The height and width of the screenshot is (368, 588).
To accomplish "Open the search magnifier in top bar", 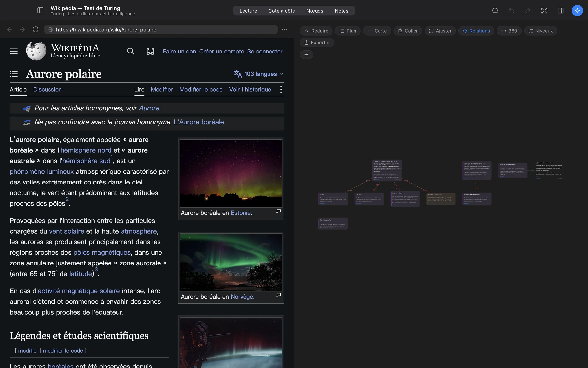I will (495, 11).
